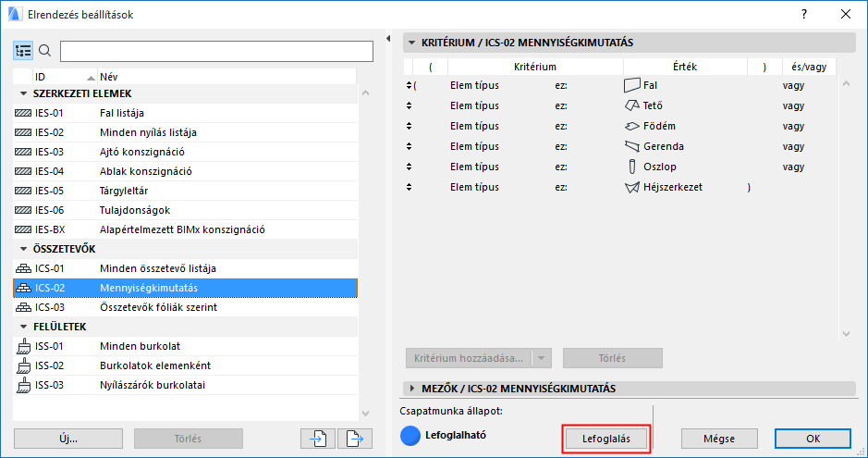Click the import scheme icon button

[x=318, y=439]
